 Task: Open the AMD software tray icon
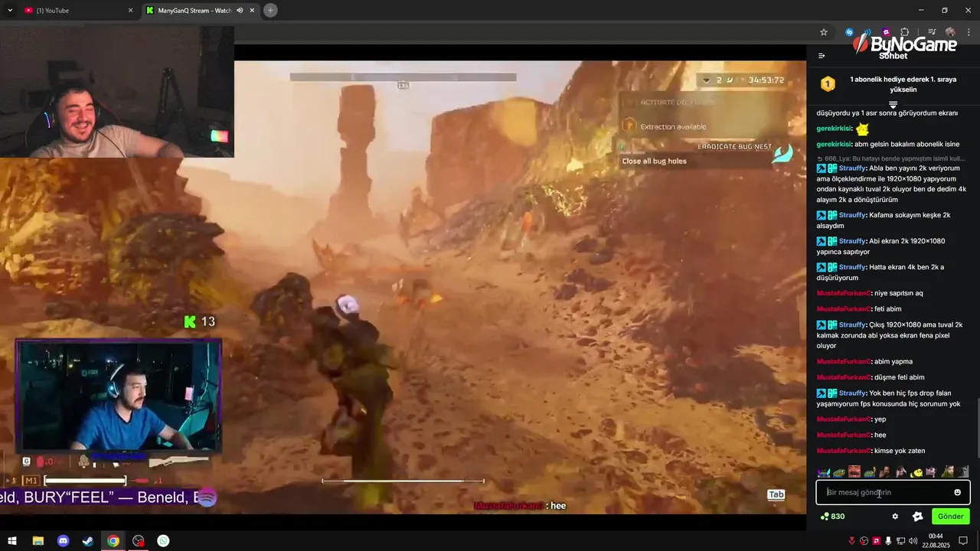click(877, 541)
